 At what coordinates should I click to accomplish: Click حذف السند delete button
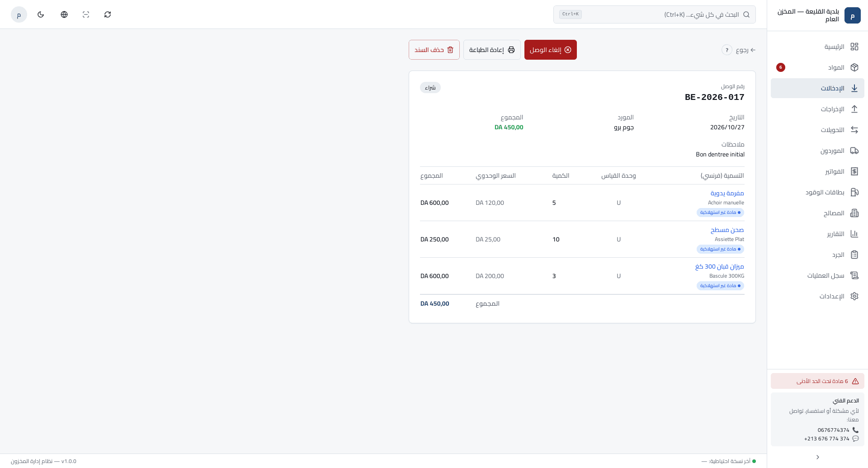pos(434,50)
